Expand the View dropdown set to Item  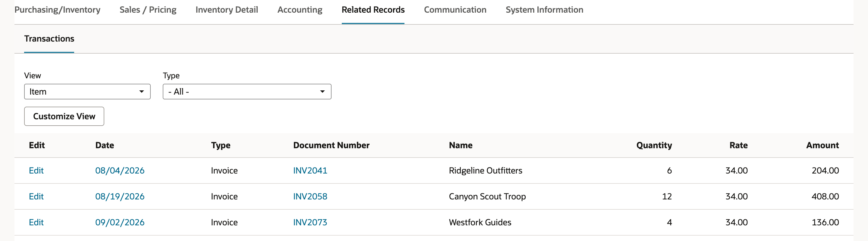coord(87,92)
